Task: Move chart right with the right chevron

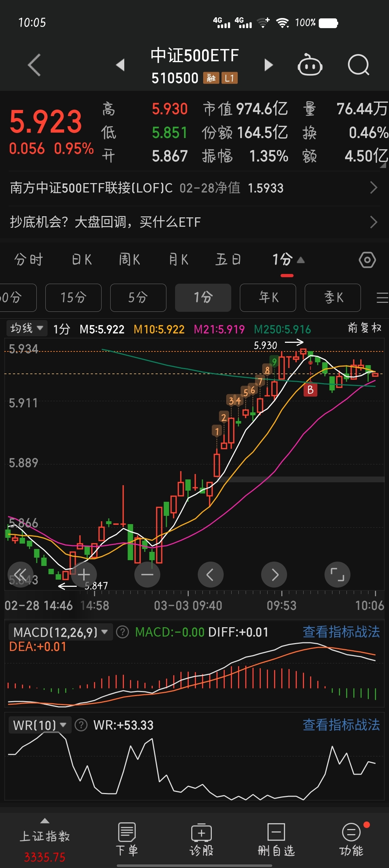Action: 274,575
